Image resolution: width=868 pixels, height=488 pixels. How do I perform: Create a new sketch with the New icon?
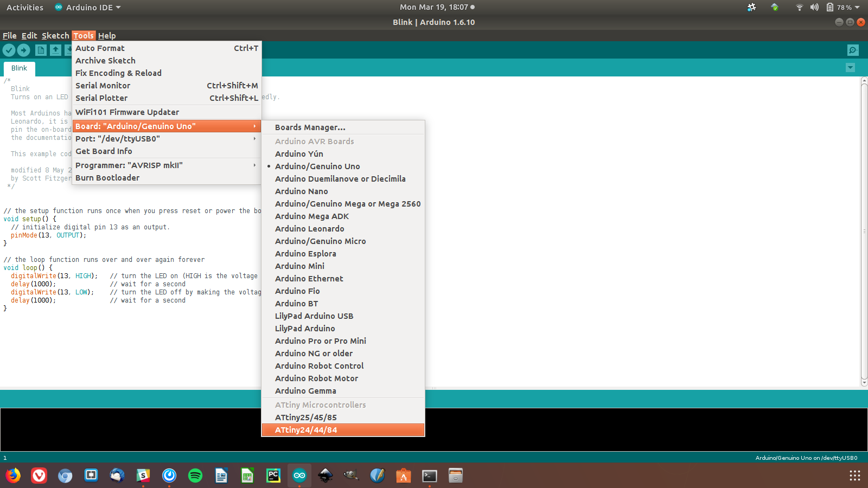pyautogui.click(x=41, y=50)
